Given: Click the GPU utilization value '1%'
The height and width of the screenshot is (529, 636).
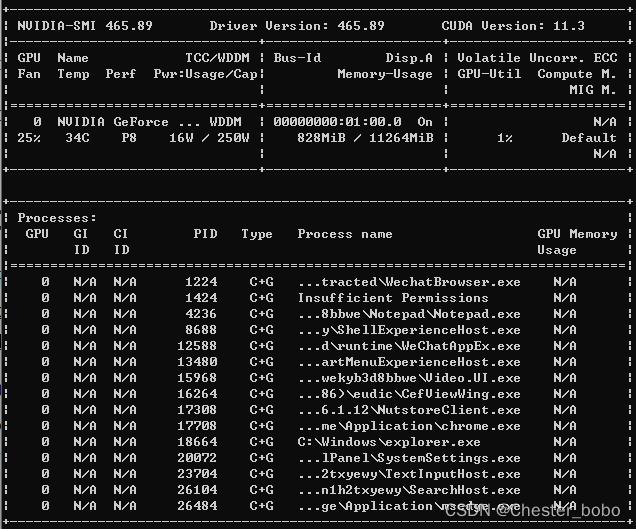Looking at the screenshot, I should tap(505, 138).
